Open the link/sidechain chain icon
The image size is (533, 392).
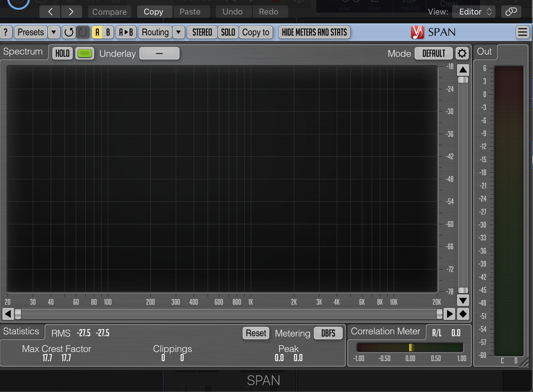click(x=511, y=12)
